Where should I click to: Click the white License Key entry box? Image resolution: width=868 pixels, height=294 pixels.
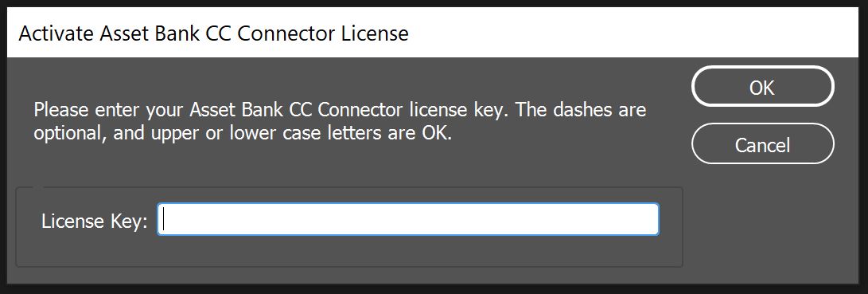(x=408, y=219)
